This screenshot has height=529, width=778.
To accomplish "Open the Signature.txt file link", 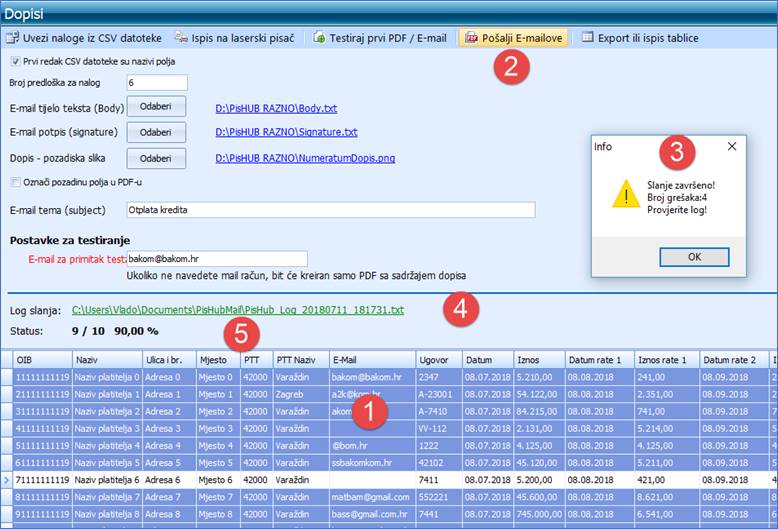I will tap(286, 132).
